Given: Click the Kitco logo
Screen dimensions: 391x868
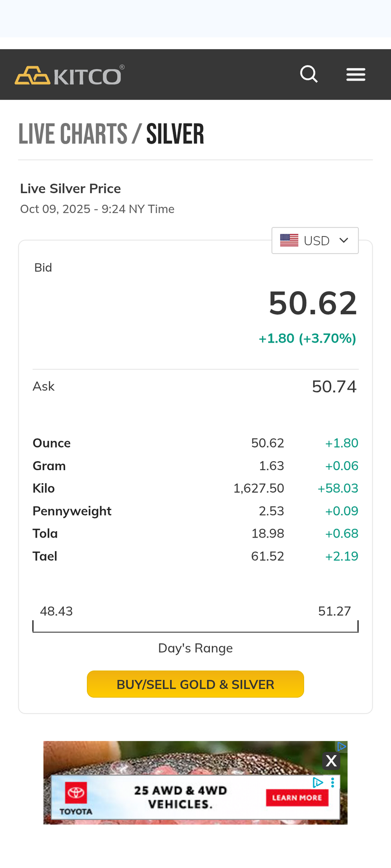Looking at the screenshot, I should [x=69, y=75].
